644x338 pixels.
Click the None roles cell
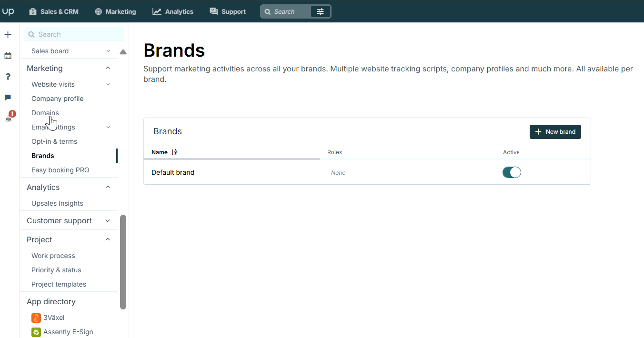point(338,173)
